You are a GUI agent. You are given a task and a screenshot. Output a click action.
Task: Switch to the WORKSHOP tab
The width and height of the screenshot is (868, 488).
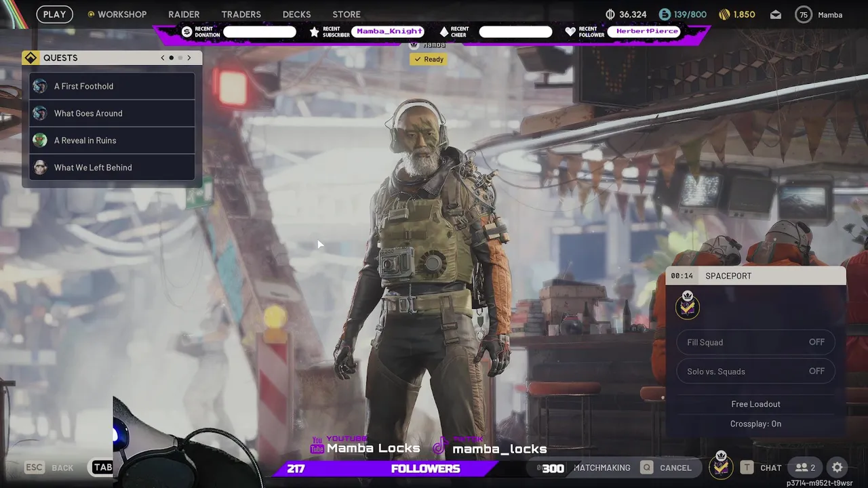pyautogui.click(x=117, y=14)
